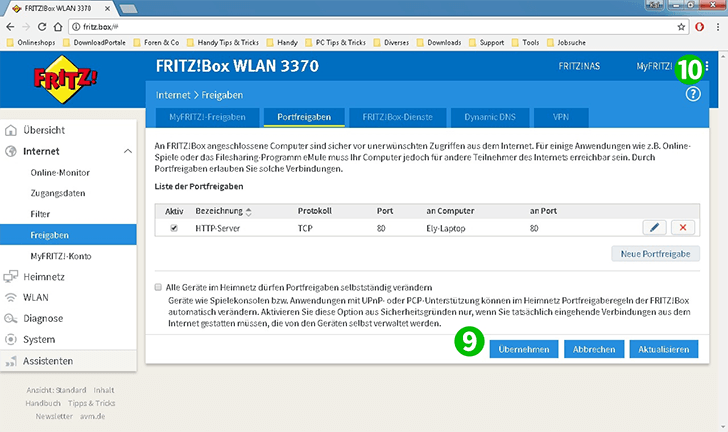Reload the page with refresh icon
The height and width of the screenshot is (432, 728).
pyautogui.click(x=42, y=27)
